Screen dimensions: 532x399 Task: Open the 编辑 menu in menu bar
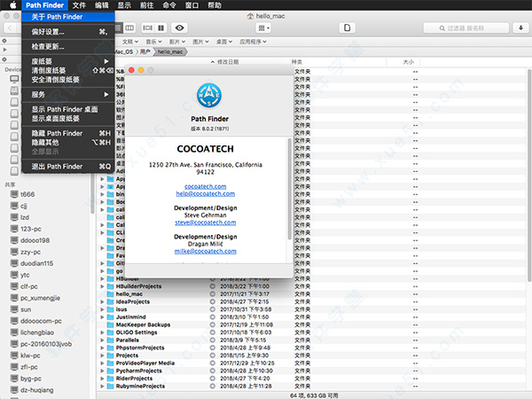(102, 5)
